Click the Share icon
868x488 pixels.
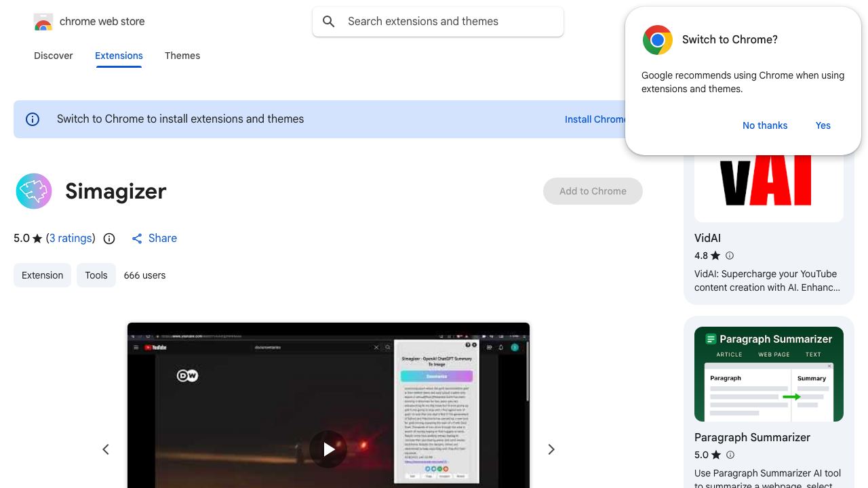pos(137,239)
